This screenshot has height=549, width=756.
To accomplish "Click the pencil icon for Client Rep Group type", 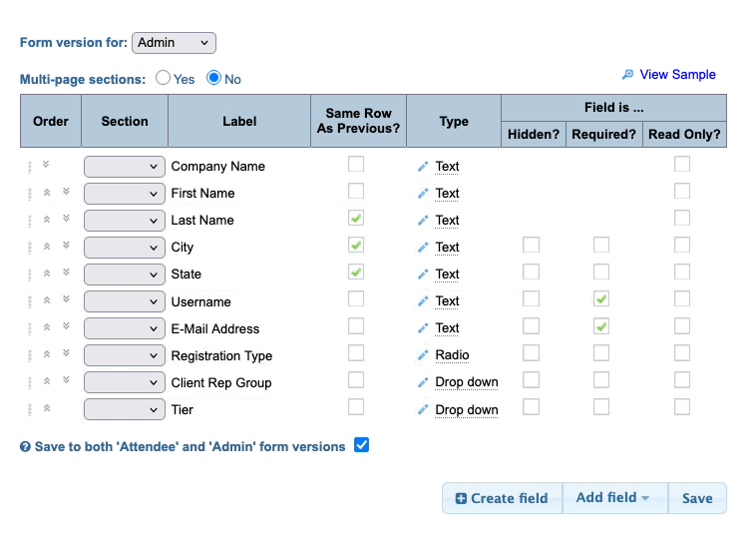I will pyautogui.click(x=423, y=382).
